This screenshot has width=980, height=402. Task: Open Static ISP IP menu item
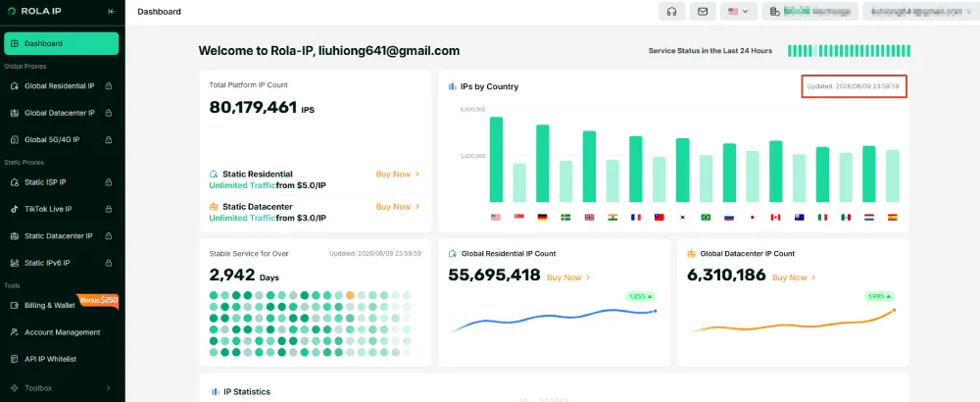(61, 182)
